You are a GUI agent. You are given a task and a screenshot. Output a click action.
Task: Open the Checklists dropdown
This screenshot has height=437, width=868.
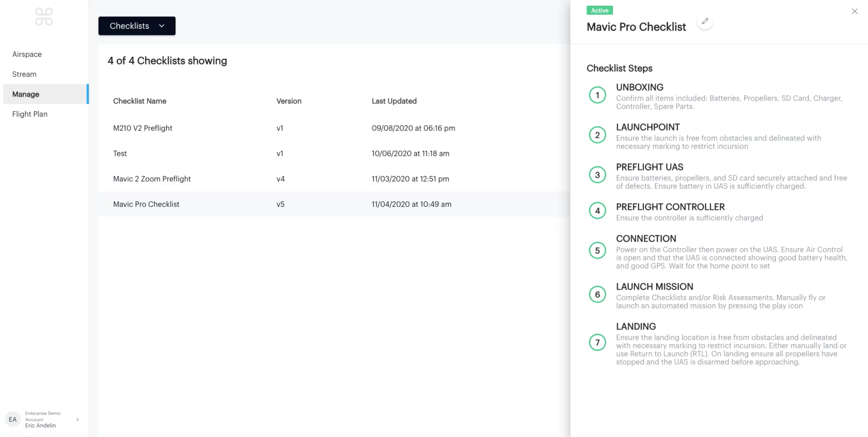[x=137, y=26]
